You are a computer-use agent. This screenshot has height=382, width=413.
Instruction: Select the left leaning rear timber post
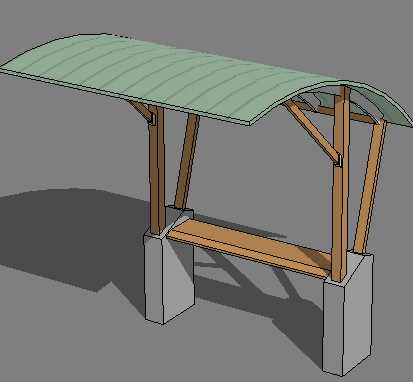187,162
